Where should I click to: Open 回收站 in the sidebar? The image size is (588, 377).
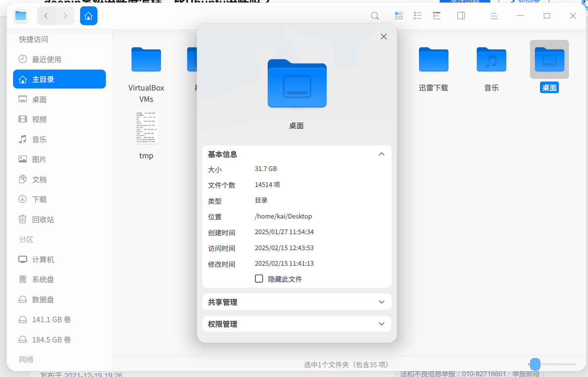(59, 219)
